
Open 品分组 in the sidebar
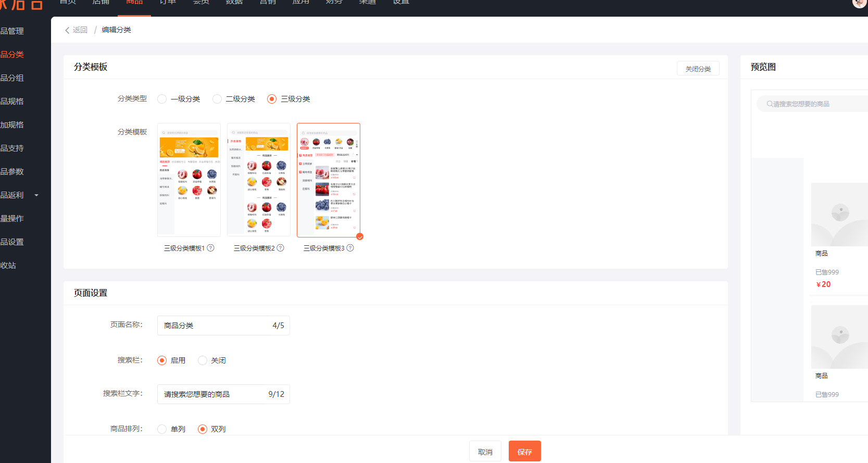[x=12, y=78]
